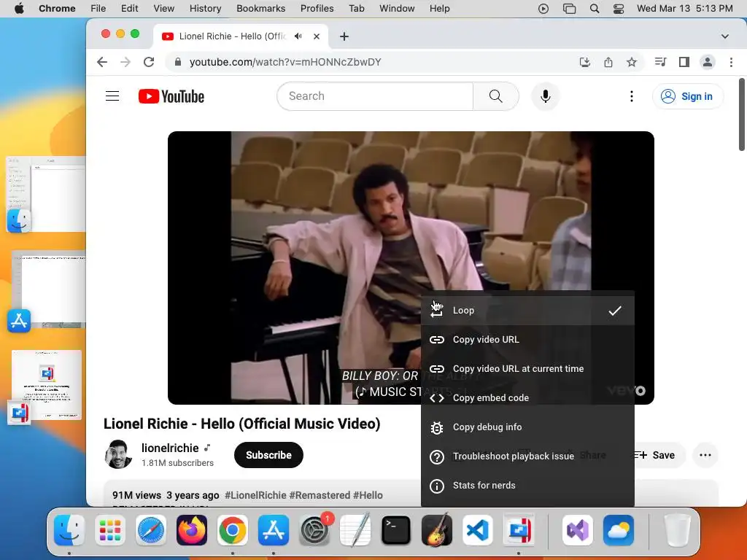
Task: Reload the page in Chrome
Action: coord(149,62)
